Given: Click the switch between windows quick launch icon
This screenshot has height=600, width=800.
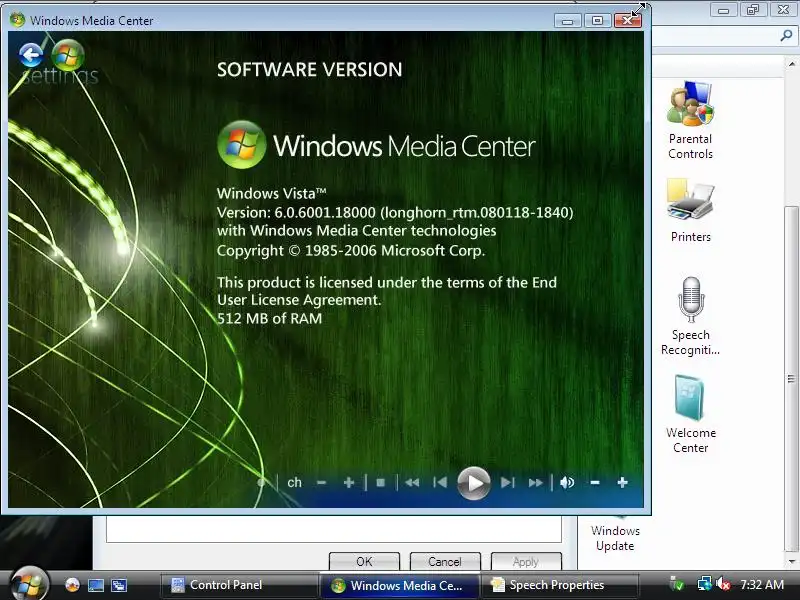Looking at the screenshot, I should tap(119, 585).
